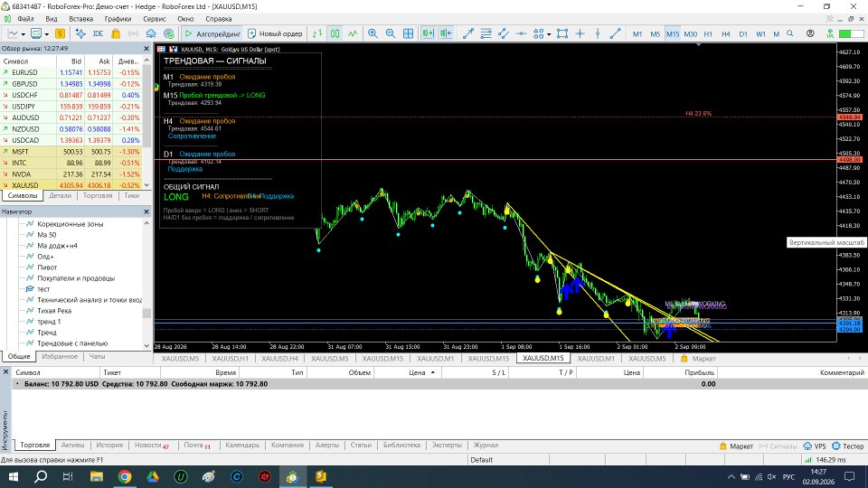Switch chart to candlestick type
Image resolution: width=868 pixels, height=488 pixels.
335,33
